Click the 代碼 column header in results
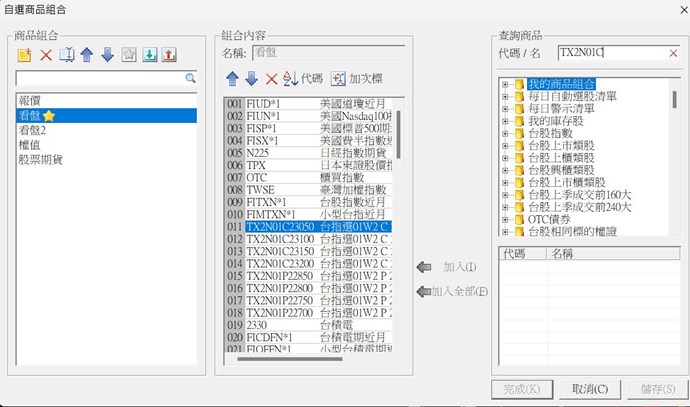 (x=520, y=254)
